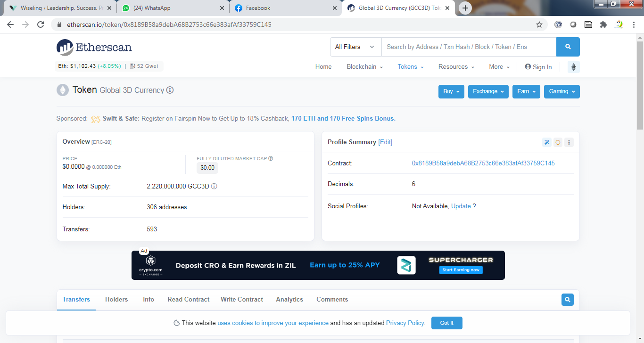Close the Wiseling browser tab
The width and height of the screenshot is (644, 343).
click(109, 8)
